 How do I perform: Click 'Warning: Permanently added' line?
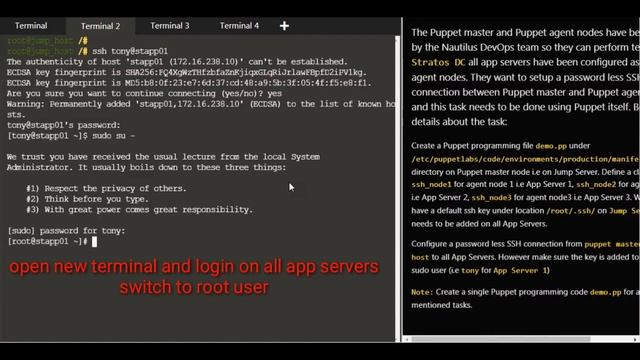(201, 104)
